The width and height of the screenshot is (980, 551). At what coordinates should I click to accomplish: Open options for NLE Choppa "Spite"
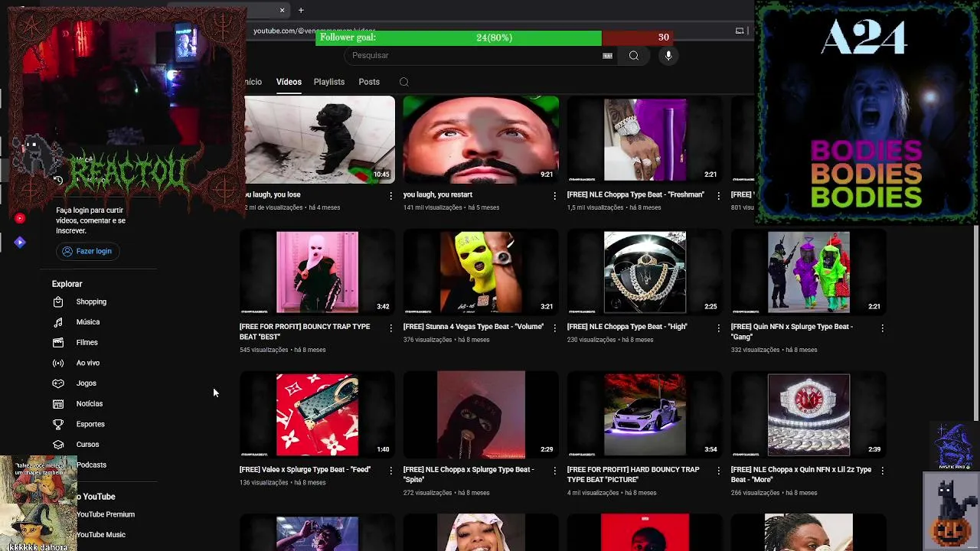click(x=554, y=471)
